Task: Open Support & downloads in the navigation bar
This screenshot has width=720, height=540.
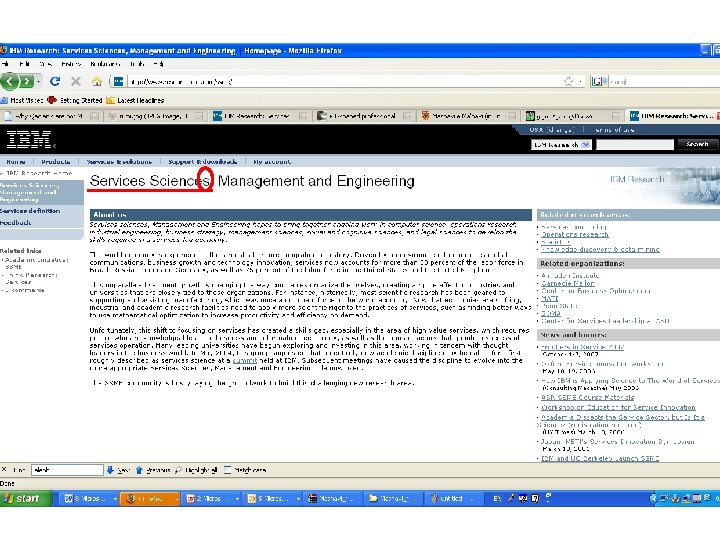Action: pyautogui.click(x=202, y=162)
